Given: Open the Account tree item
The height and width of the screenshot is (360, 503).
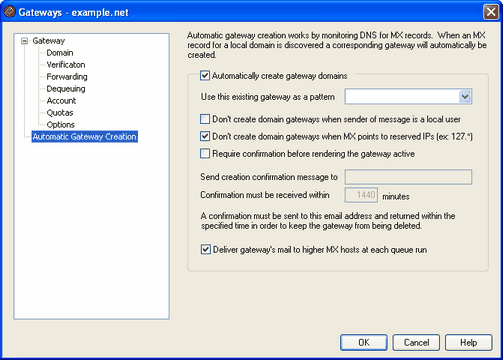Looking at the screenshot, I should (61, 101).
